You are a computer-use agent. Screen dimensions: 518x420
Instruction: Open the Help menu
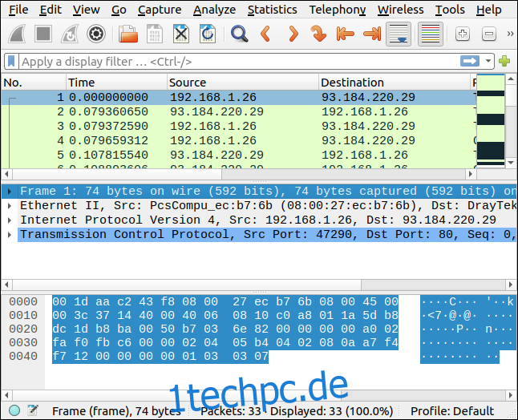pos(489,10)
